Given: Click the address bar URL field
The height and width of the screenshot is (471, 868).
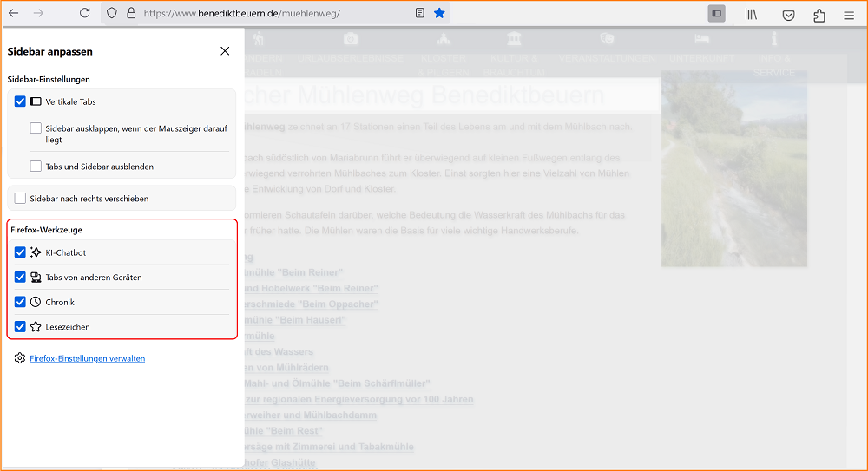Looking at the screenshot, I should click(x=277, y=13).
